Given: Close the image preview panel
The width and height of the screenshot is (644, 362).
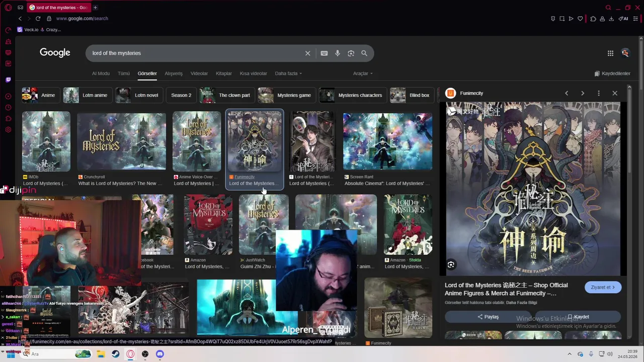Looking at the screenshot, I should click(x=615, y=93).
